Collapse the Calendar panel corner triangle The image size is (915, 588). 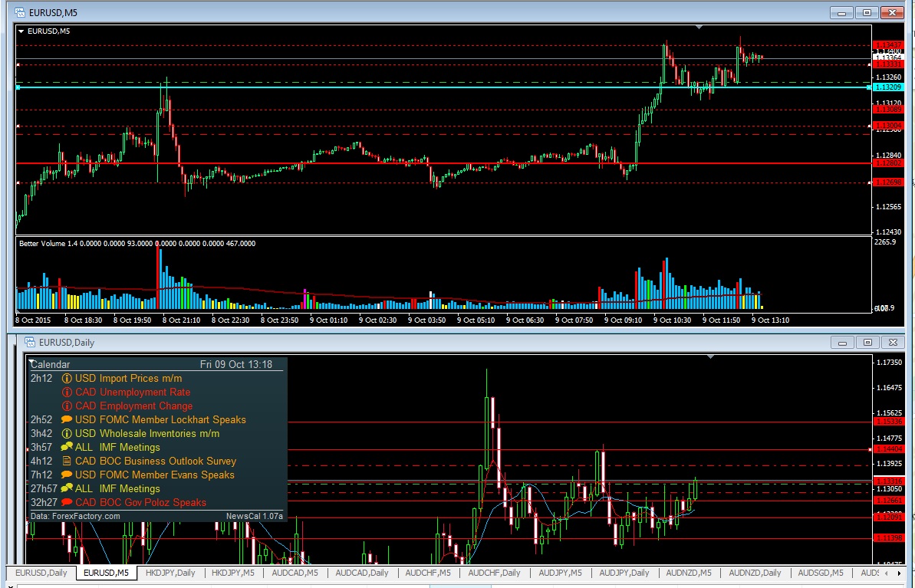pos(31,363)
